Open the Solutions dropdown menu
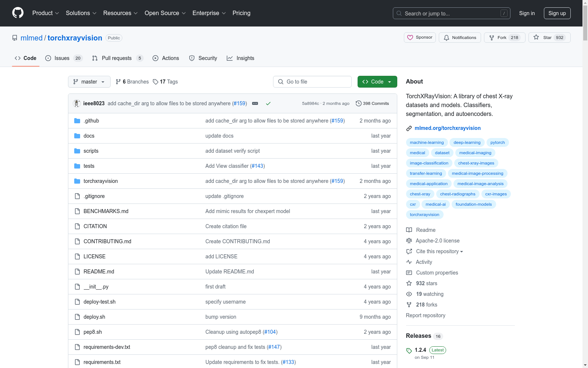Image resolution: width=588 pixels, height=368 pixels. click(81, 13)
